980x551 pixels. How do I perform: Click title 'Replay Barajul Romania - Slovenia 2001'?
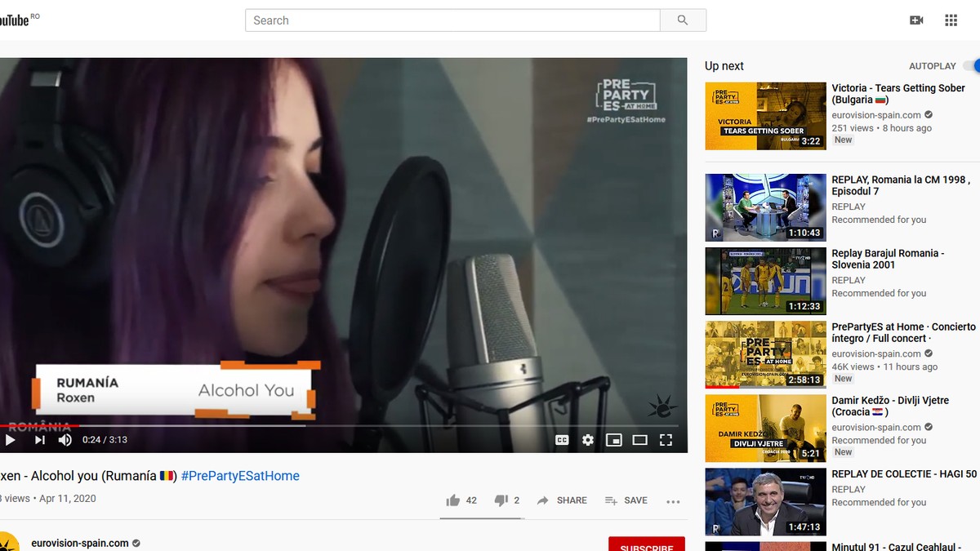(888, 259)
